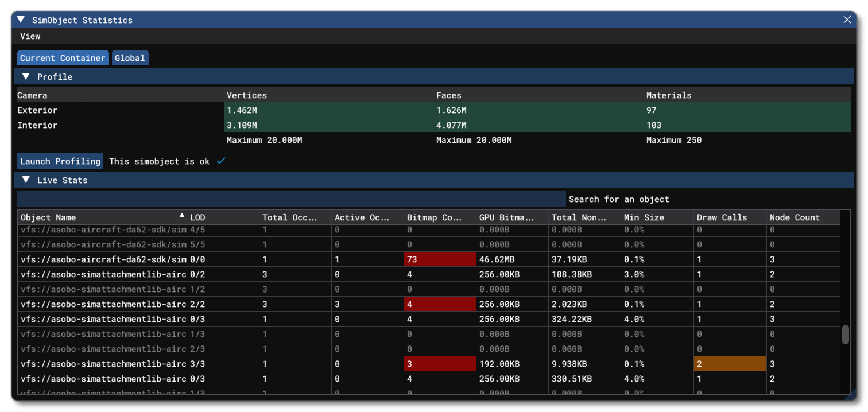Switch to the Global tab
The image size is (868, 412).
pos(130,57)
